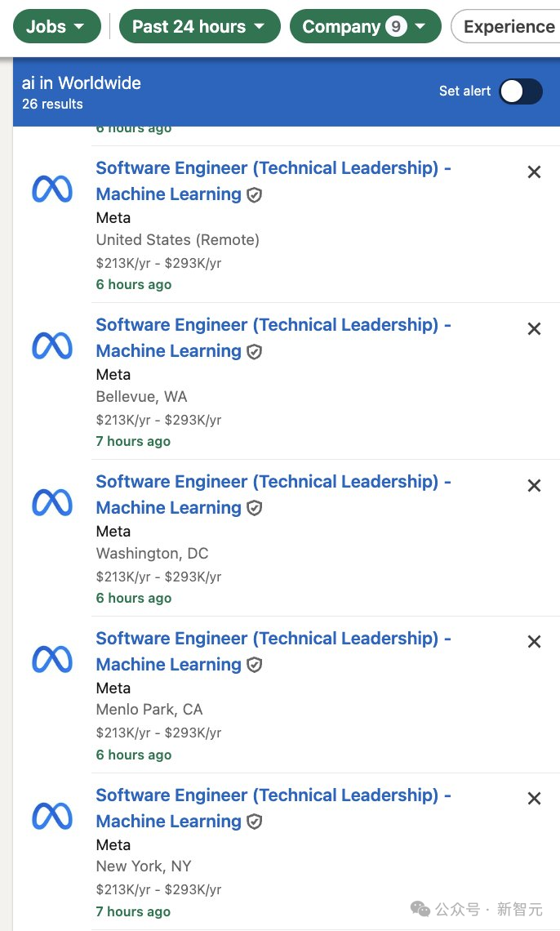Open the Jobs dropdown filter

[57, 27]
